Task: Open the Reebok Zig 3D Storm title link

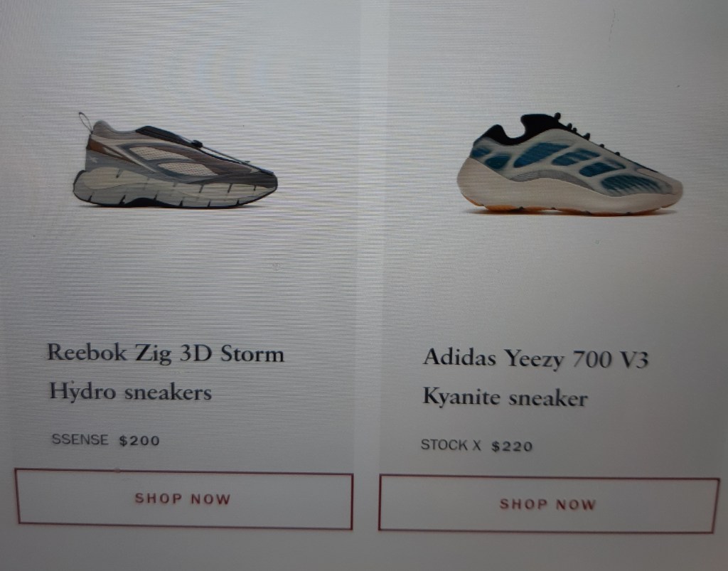Action: coord(166,353)
